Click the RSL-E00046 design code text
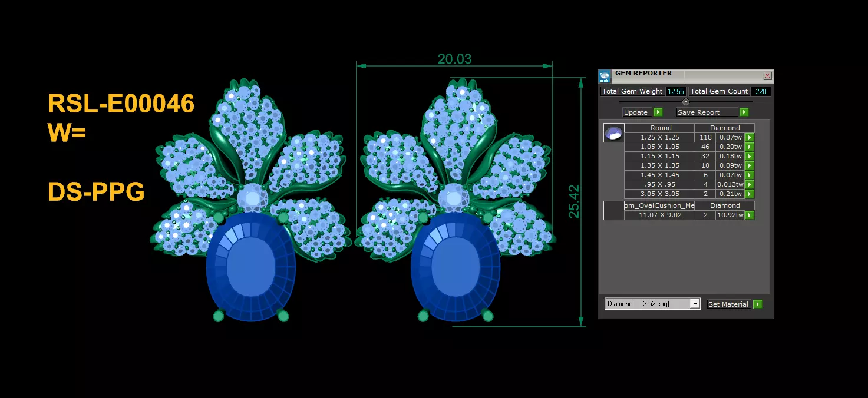Image resolution: width=868 pixels, height=398 pixels. point(121,104)
